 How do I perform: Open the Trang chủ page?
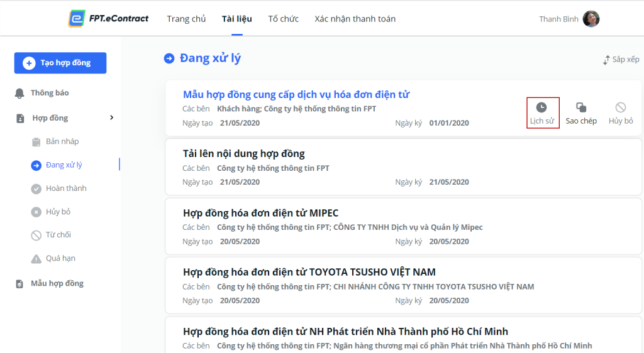186,19
